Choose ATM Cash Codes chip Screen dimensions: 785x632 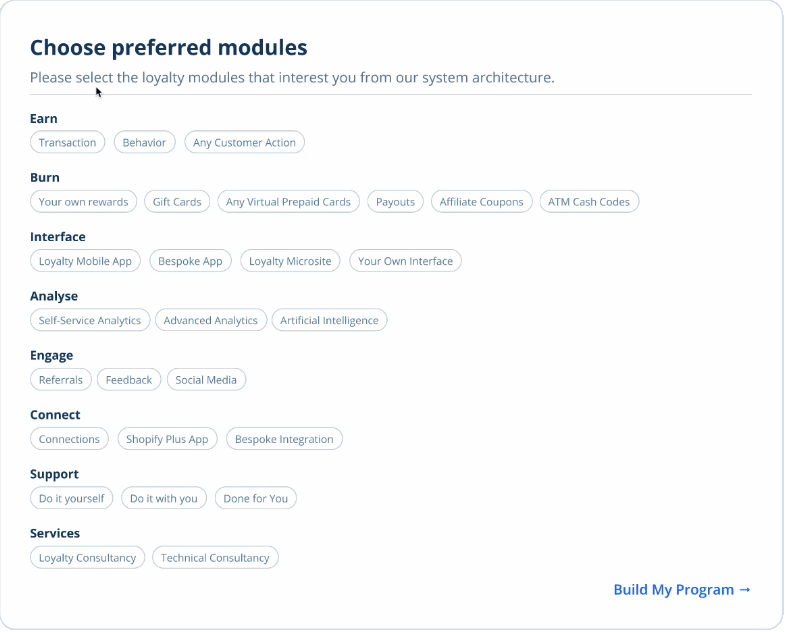click(589, 202)
